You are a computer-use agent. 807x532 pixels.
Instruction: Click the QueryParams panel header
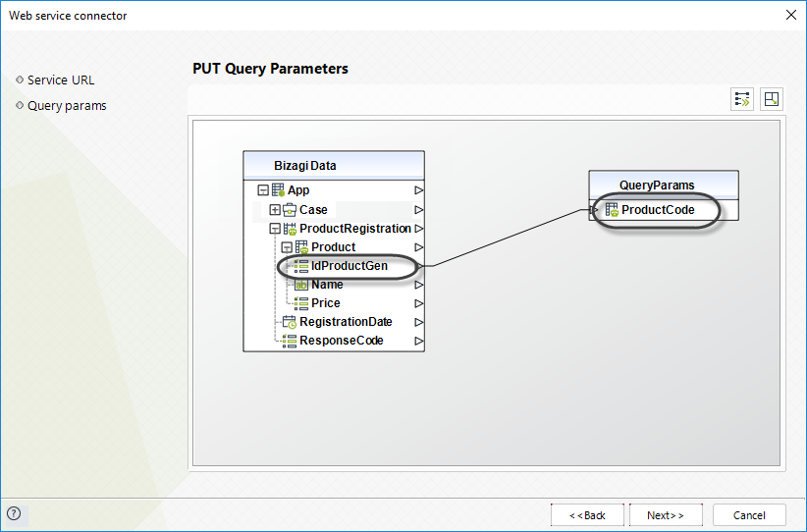tap(664, 186)
